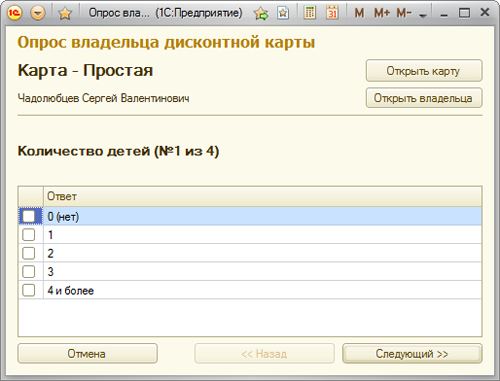The image size is (500, 381).
Task: Add to favorites with green-arrow star icon
Action: coord(261,13)
